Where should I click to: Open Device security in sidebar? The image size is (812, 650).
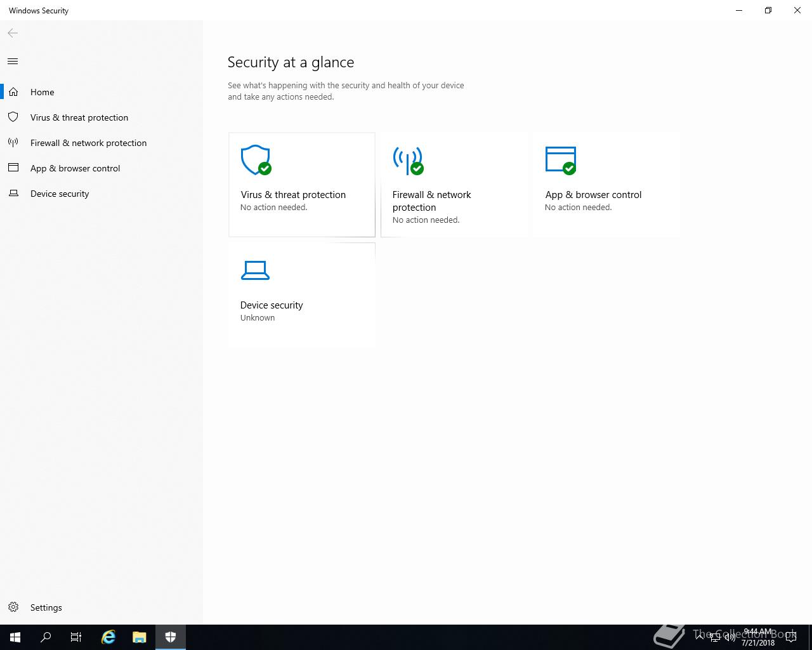(101, 194)
